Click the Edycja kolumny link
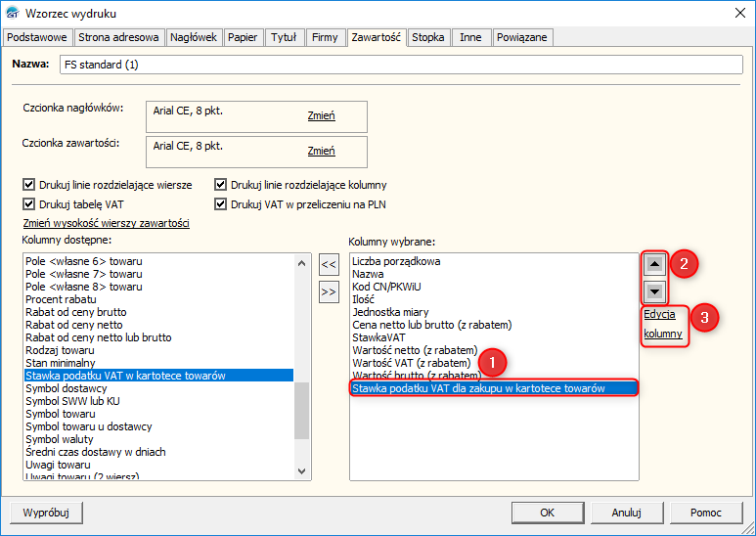The height and width of the screenshot is (536, 756). coord(663,324)
